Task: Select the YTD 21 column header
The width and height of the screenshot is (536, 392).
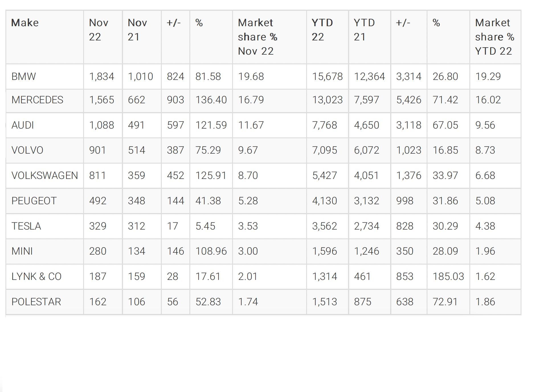Action: click(364, 30)
